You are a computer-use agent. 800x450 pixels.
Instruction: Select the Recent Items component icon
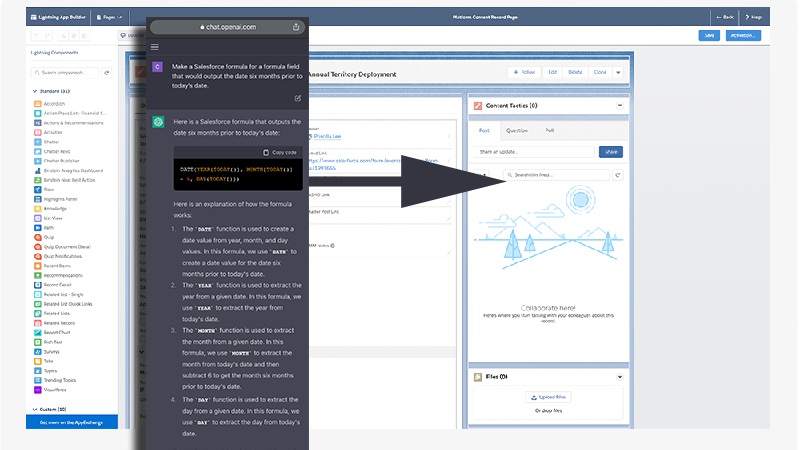pyautogui.click(x=37, y=266)
